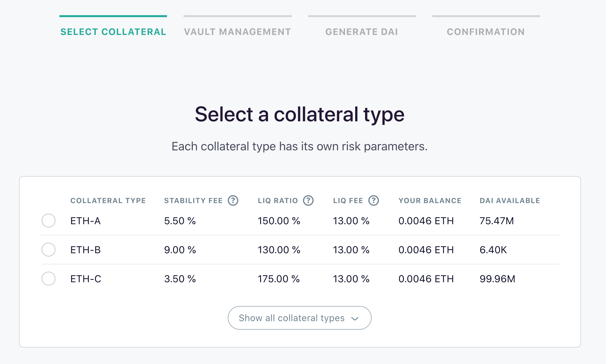Jump to the Confirmation step
606x364 pixels.
pyautogui.click(x=486, y=32)
